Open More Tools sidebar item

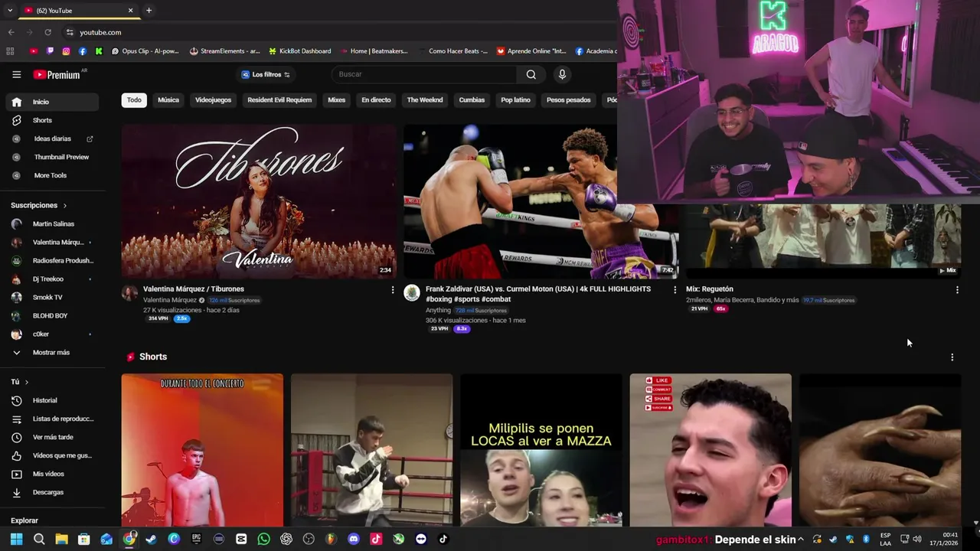tap(53, 175)
